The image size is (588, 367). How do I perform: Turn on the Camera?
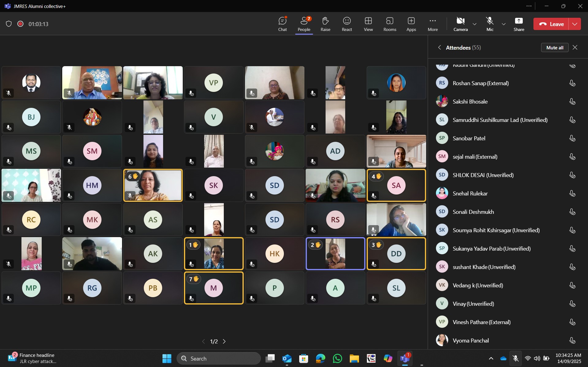point(460,24)
